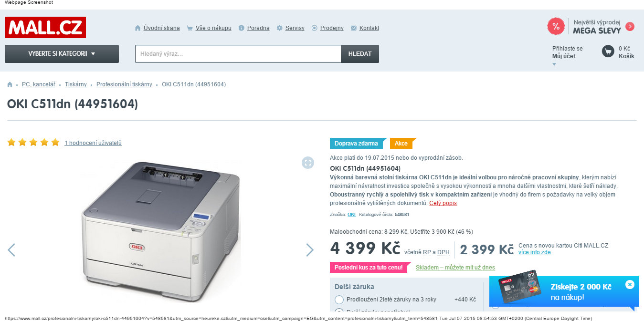Click the search term input field

tap(238, 54)
